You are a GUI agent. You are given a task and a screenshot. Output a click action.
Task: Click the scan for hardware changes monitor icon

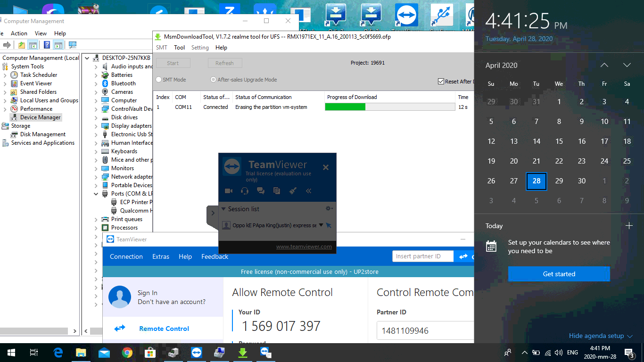pyautogui.click(x=73, y=45)
